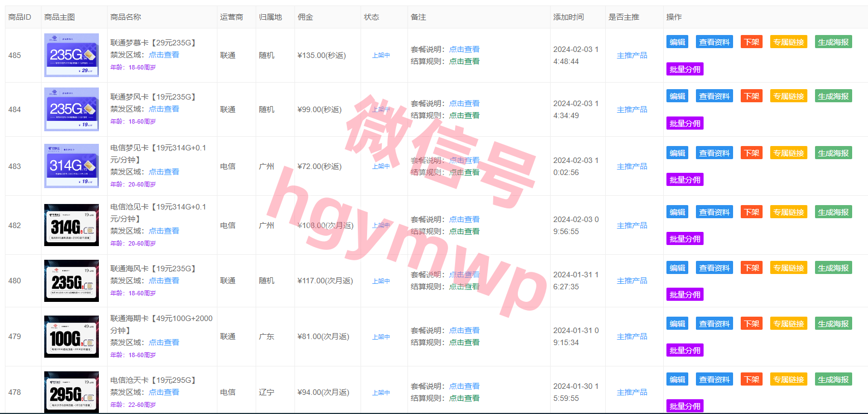The height and width of the screenshot is (414, 868).
Task: Toggle 上架中 status for product 478
Action: click(x=381, y=393)
